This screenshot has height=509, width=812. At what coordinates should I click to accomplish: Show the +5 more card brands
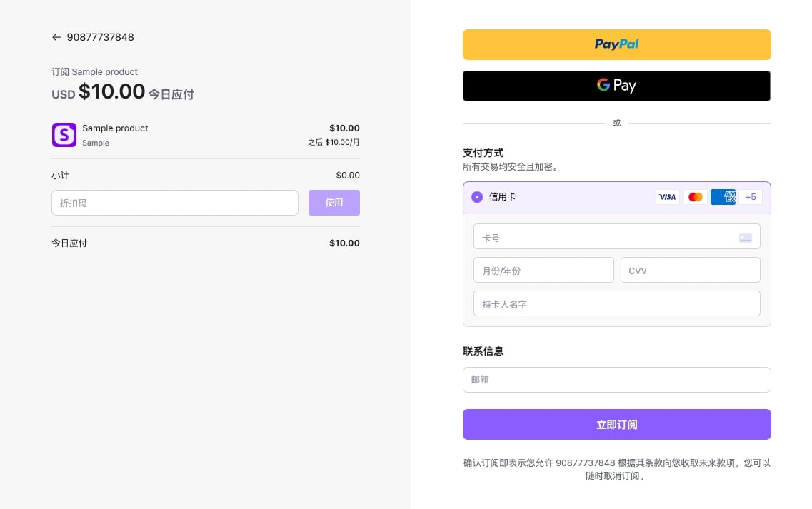[x=751, y=197]
